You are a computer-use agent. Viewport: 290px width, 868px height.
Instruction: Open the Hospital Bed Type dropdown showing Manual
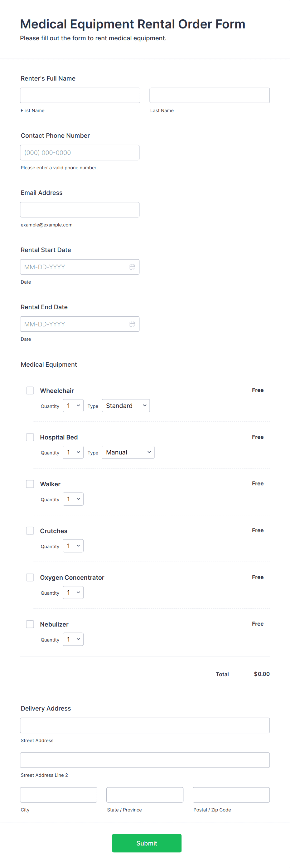pyautogui.click(x=128, y=453)
